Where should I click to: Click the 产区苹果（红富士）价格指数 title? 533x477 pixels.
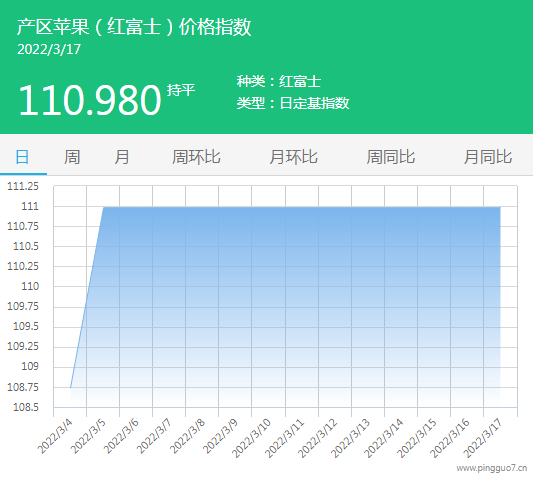[134, 27]
